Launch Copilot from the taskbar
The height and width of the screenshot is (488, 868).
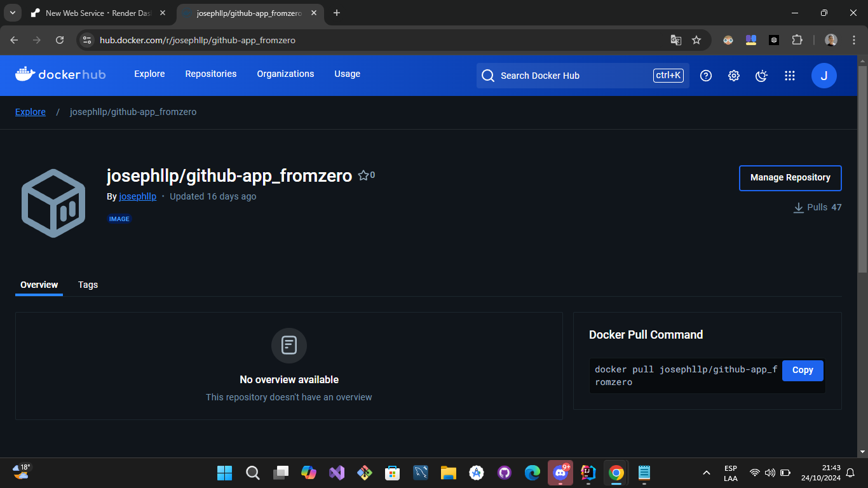(x=308, y=473)
